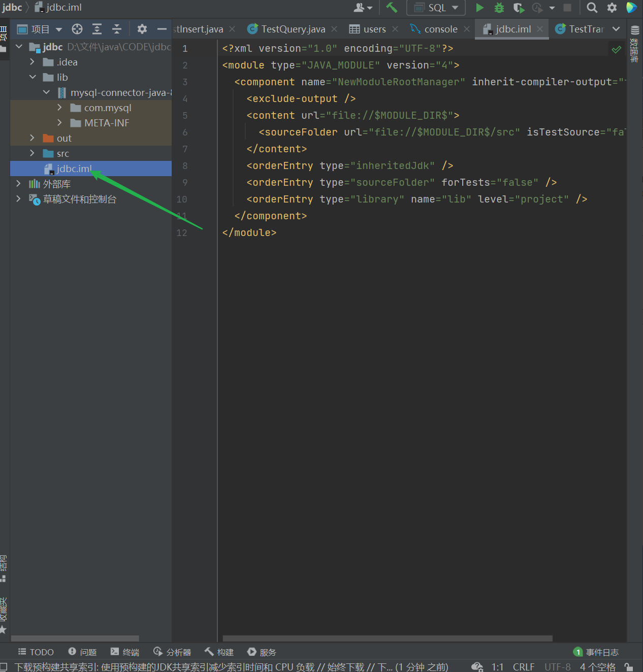
Task: Run with coverage shield icon
Action: (519, 8)
